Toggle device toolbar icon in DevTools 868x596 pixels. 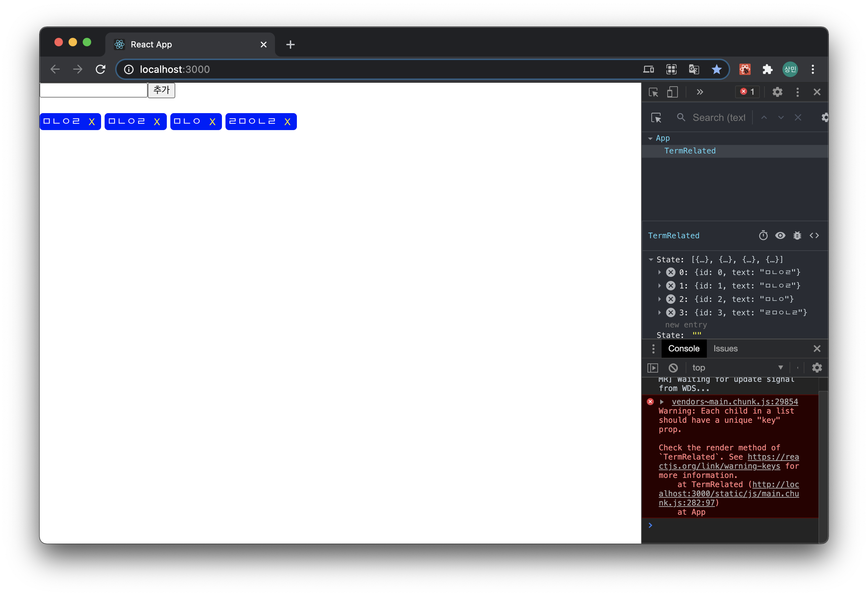tap(672, 92)
